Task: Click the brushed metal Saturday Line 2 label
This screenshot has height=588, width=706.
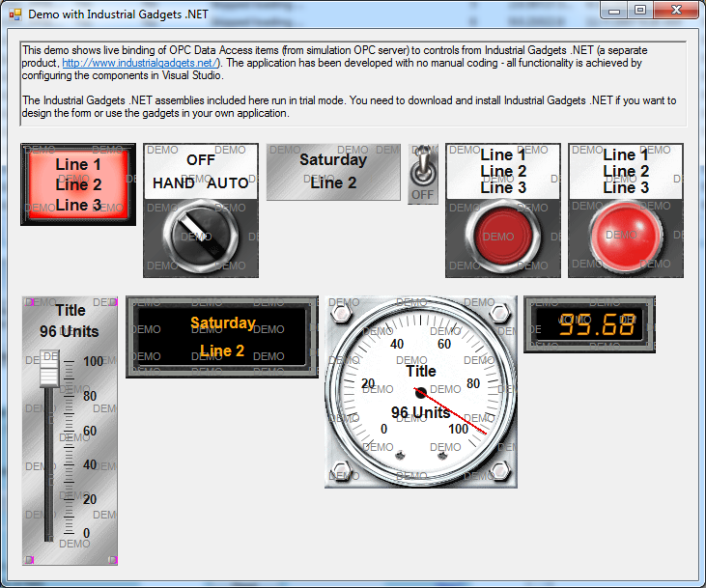Action: coord(333,172)
